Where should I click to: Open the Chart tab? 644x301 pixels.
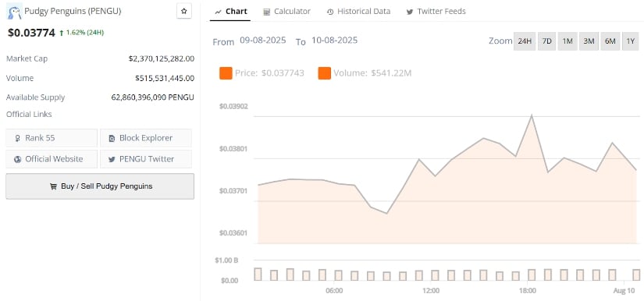(230, 12)
